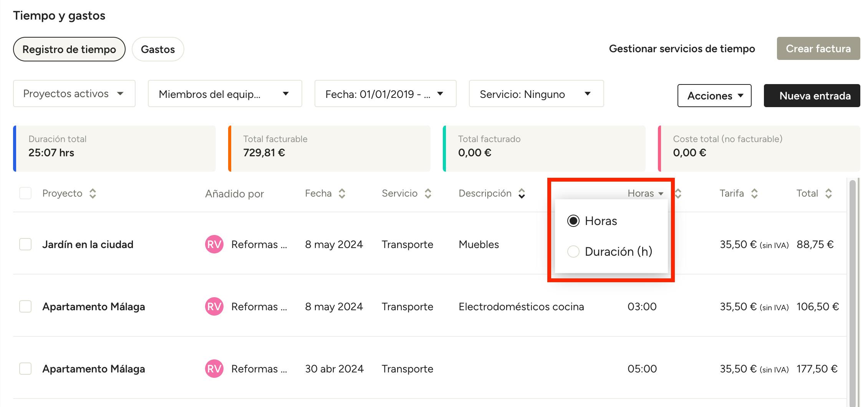The image size is (868, 407).
Task: Open Gestionar servicios de tiempo link
Action: click(x=682, y=49)
